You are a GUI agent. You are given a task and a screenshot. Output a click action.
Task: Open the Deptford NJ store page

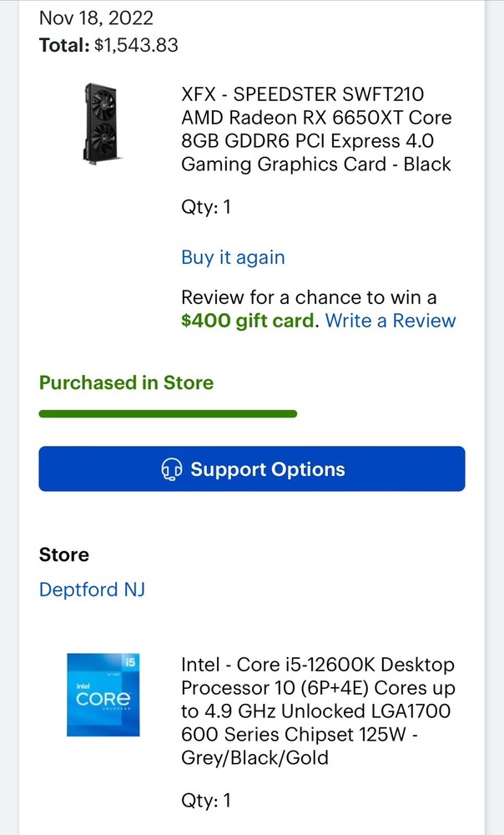[92, 590]
